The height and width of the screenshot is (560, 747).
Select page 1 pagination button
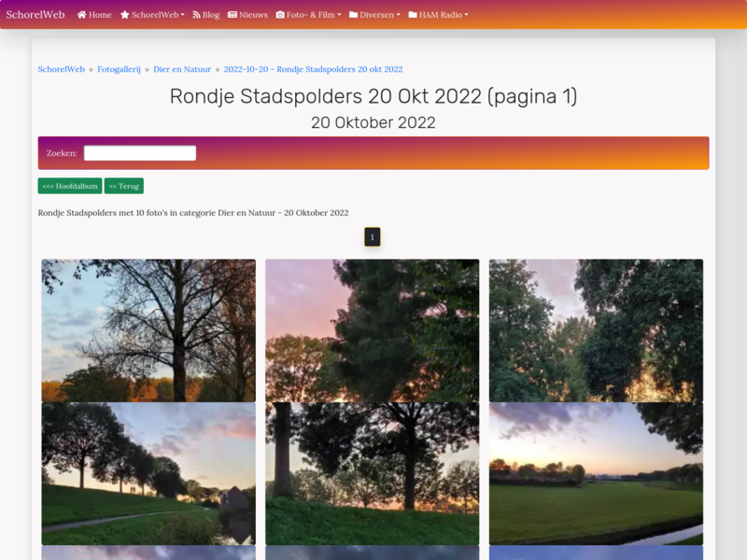[373, 237]
